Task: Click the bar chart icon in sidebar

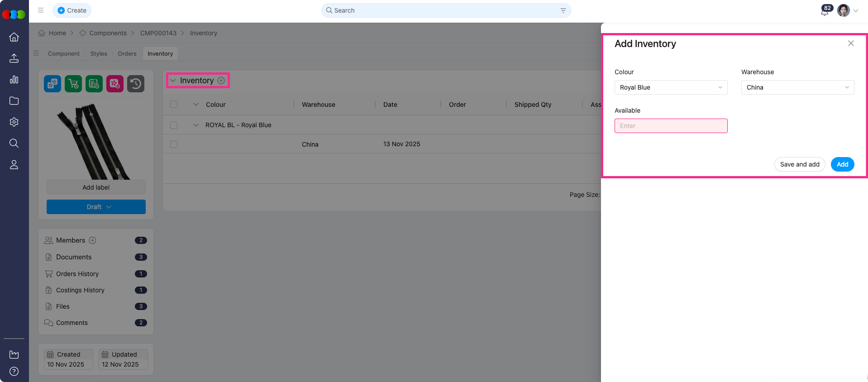Action: 14,80
